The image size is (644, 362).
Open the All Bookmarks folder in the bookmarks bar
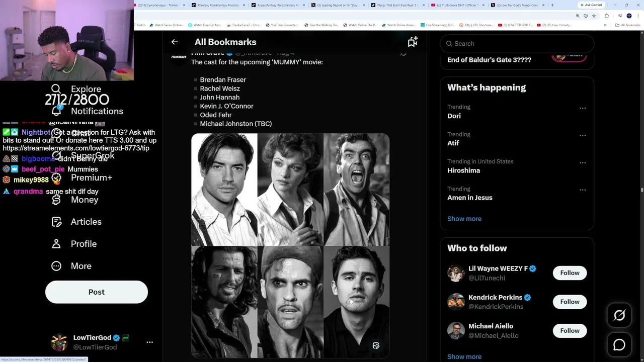(x=628, y=25)
